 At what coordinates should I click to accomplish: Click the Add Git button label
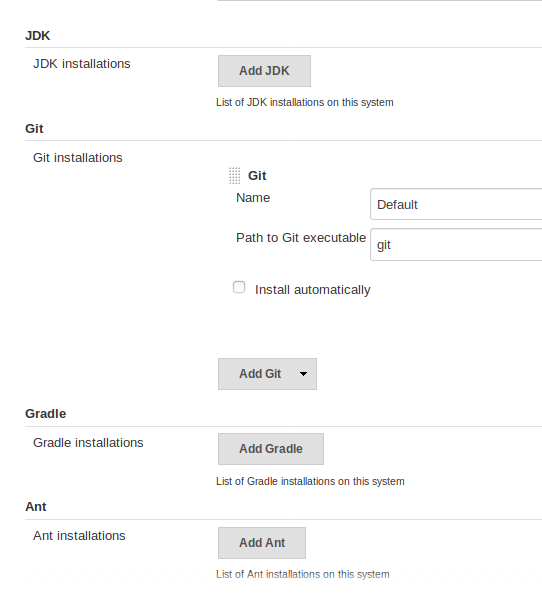tap(260, 374)
